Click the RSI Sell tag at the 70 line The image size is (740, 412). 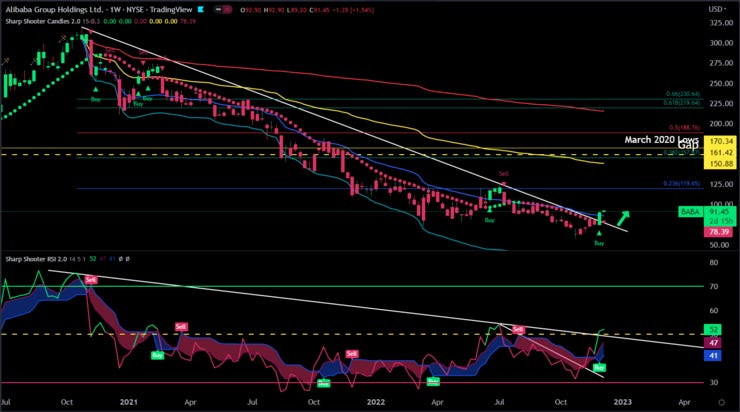[x=91, y=280]
